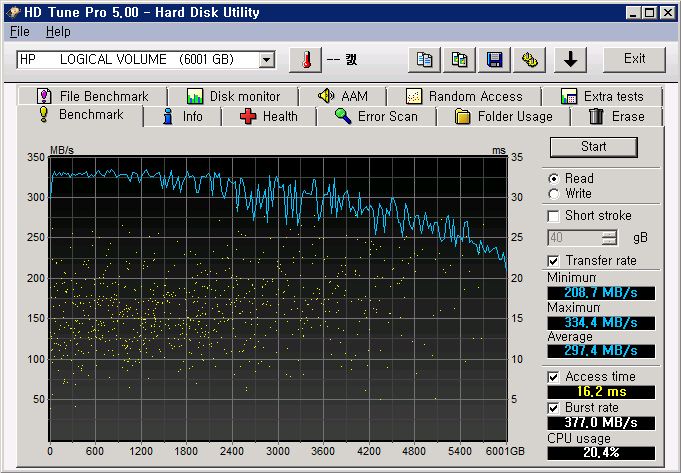The height and width of the screenshot is (473, 681).
Task: Open the Info tab
Action: 182,116
